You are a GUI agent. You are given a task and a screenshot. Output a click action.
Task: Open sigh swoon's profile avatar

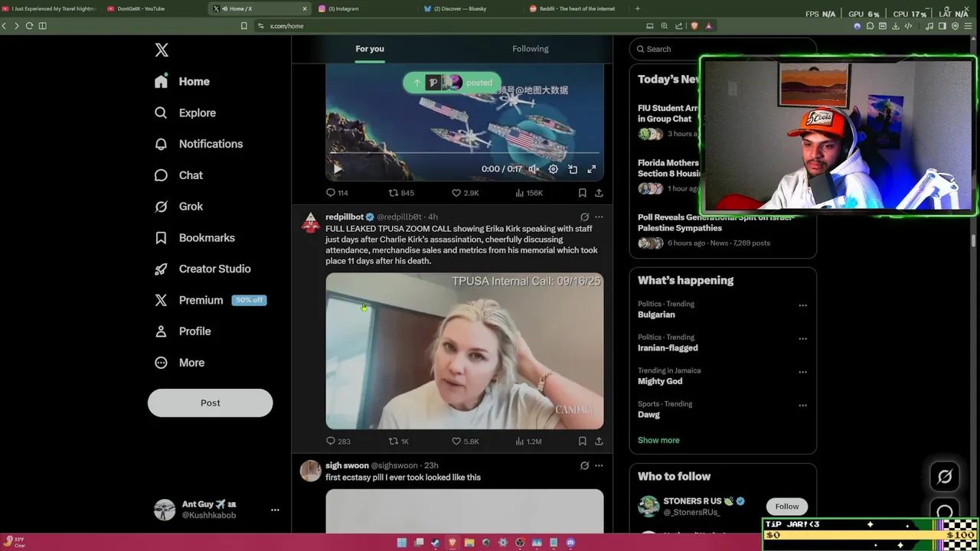310,471
